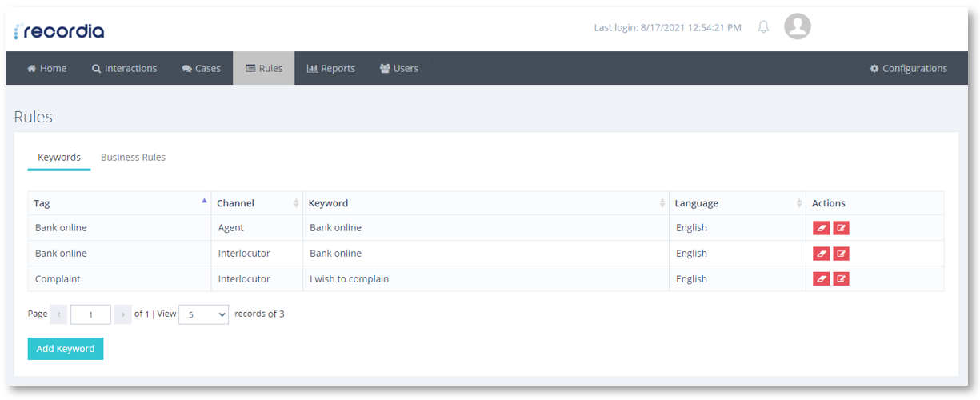Click the page number input field
980x400 pixels.
pos(90,314)
